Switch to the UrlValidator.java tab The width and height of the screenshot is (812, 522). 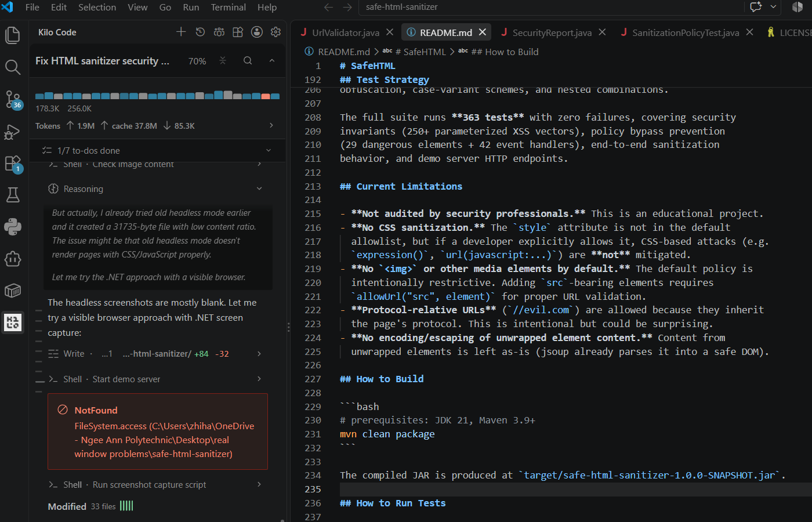(346, 32)
